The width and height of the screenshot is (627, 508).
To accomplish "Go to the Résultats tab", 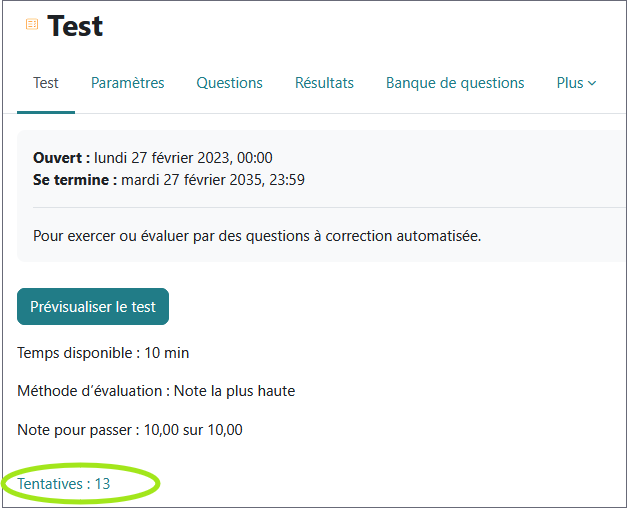I will (x=324, y=83).
